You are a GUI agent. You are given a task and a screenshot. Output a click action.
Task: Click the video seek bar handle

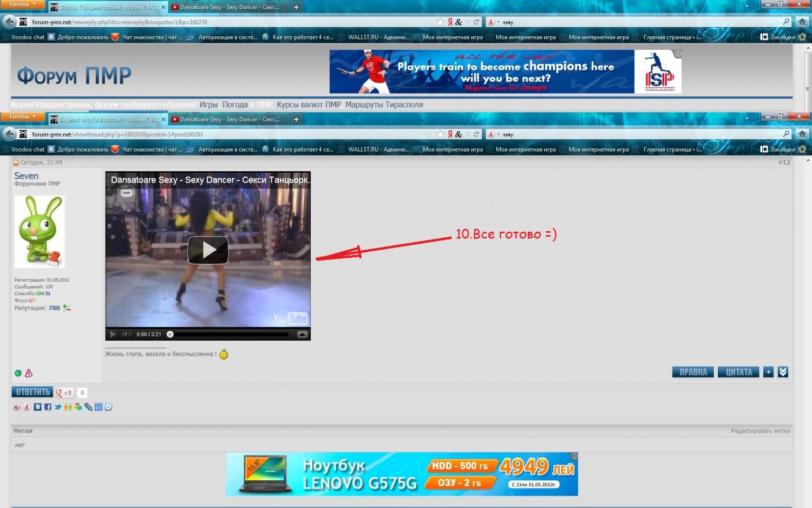coord(170,334)
